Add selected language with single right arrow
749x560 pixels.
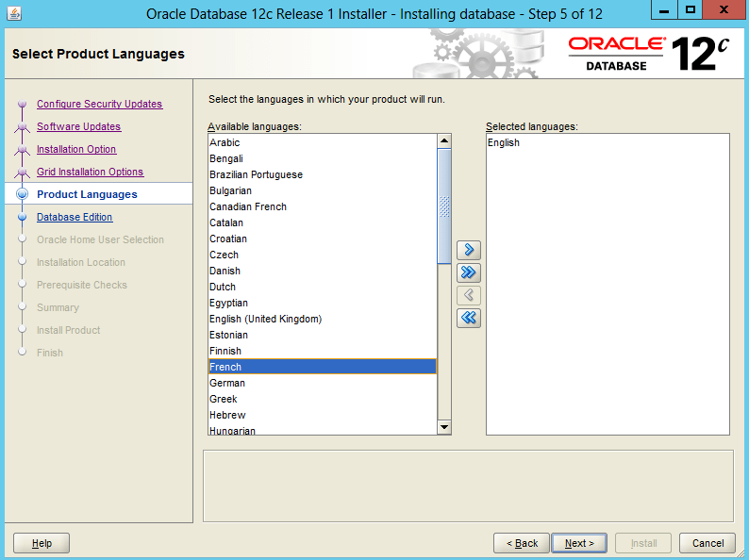(x=469, y=250)
